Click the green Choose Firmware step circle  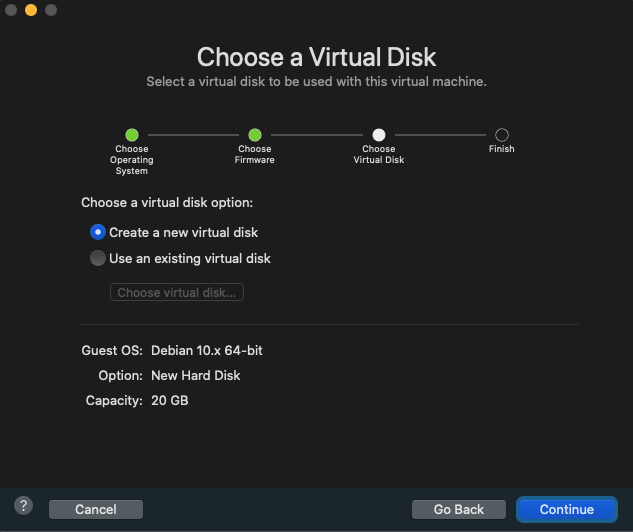click(255, 135)
